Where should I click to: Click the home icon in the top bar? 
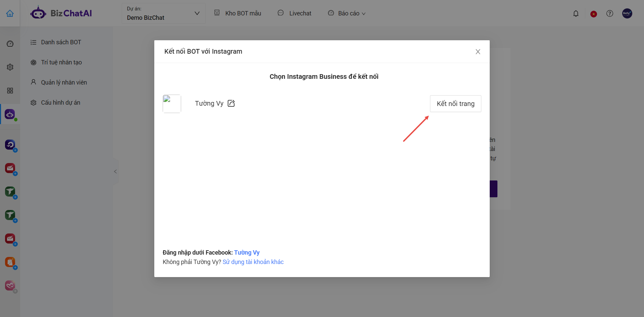(10, 13)
